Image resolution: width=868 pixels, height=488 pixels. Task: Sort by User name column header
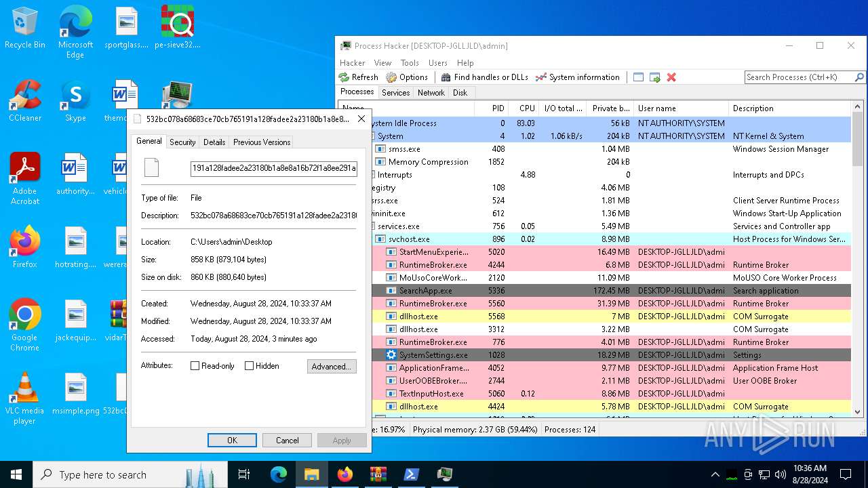[681, 108]
